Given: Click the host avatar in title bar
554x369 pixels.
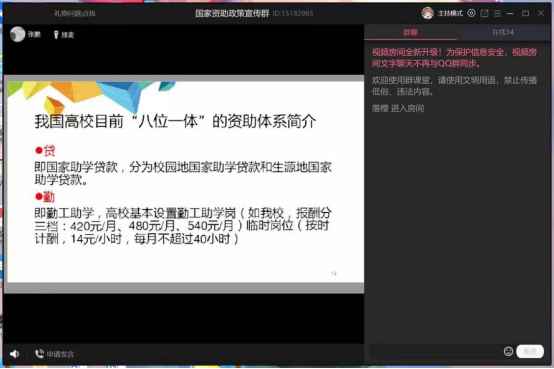Looking at the screenshot, I should tap(428, 13).
